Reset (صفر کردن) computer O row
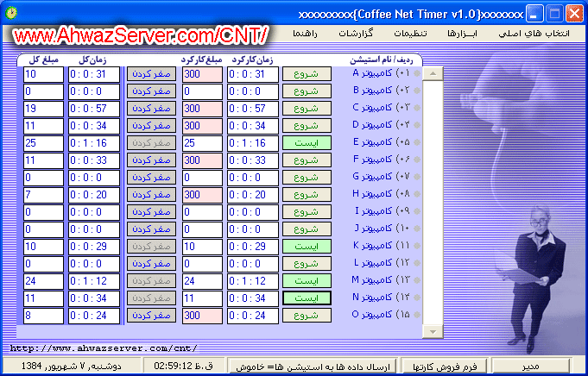 coord(151,316)
